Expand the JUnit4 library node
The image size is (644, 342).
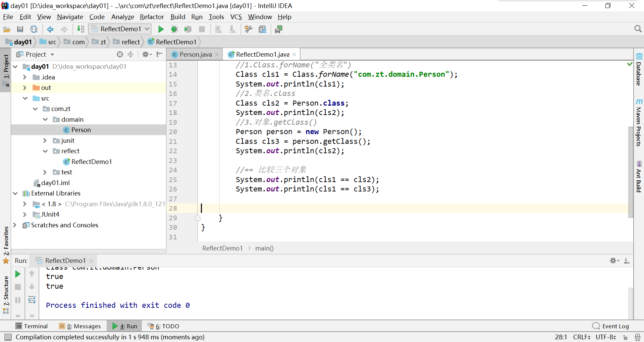25,215
